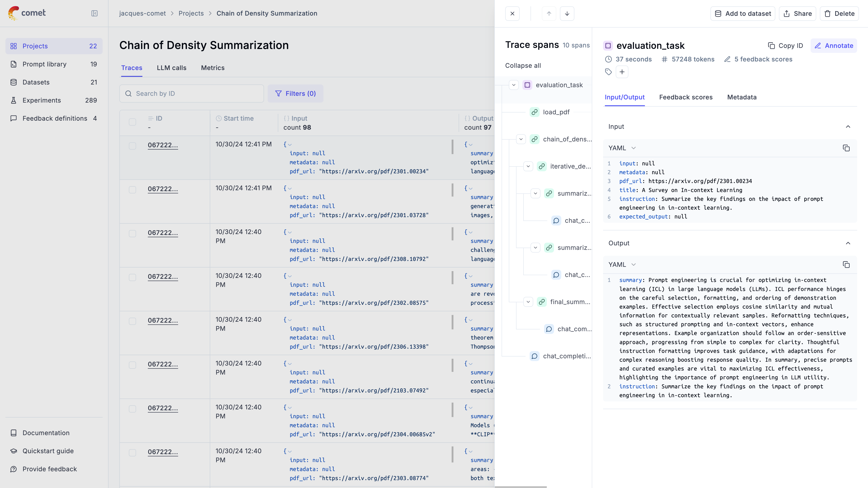Open the Feedback scores tab

686,97
